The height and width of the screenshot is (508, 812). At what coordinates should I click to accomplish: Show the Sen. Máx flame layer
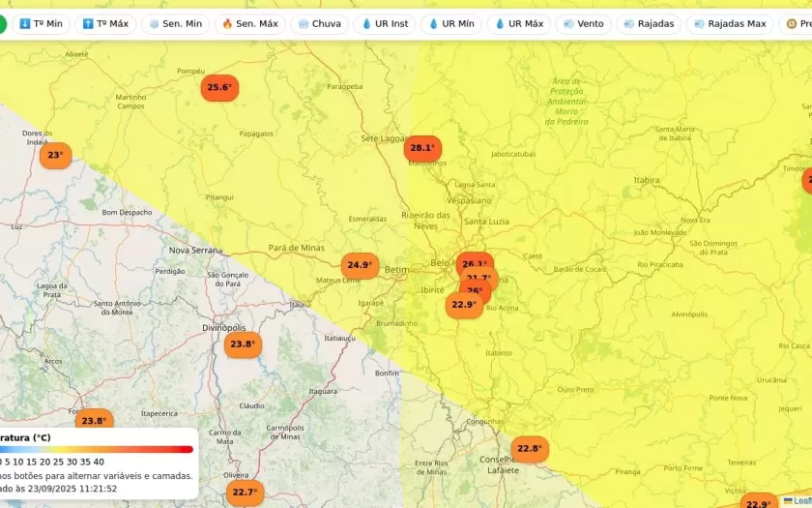249,23
